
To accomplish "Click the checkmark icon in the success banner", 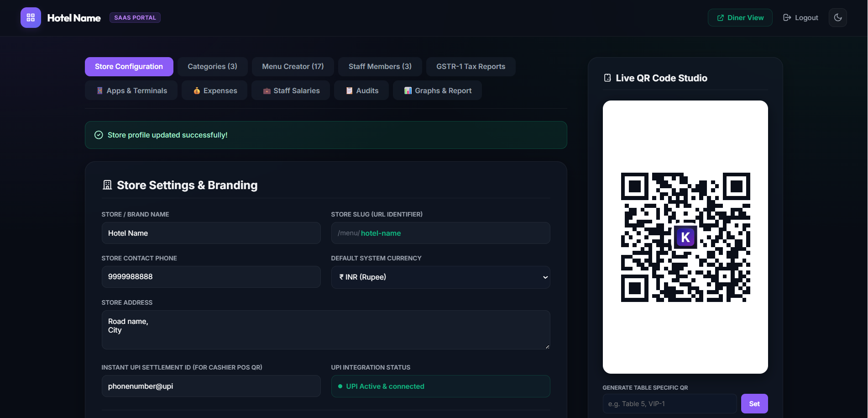I will [x=99, y=135].
